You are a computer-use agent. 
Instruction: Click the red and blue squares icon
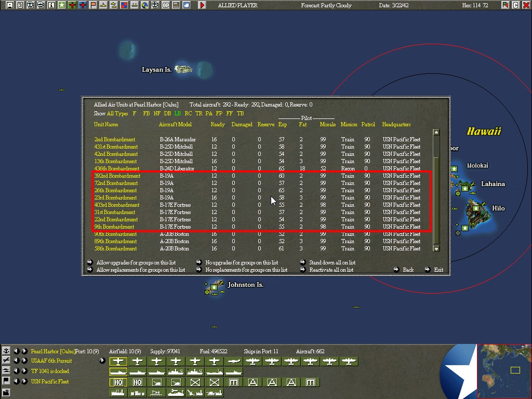click(x=124, y=5)
